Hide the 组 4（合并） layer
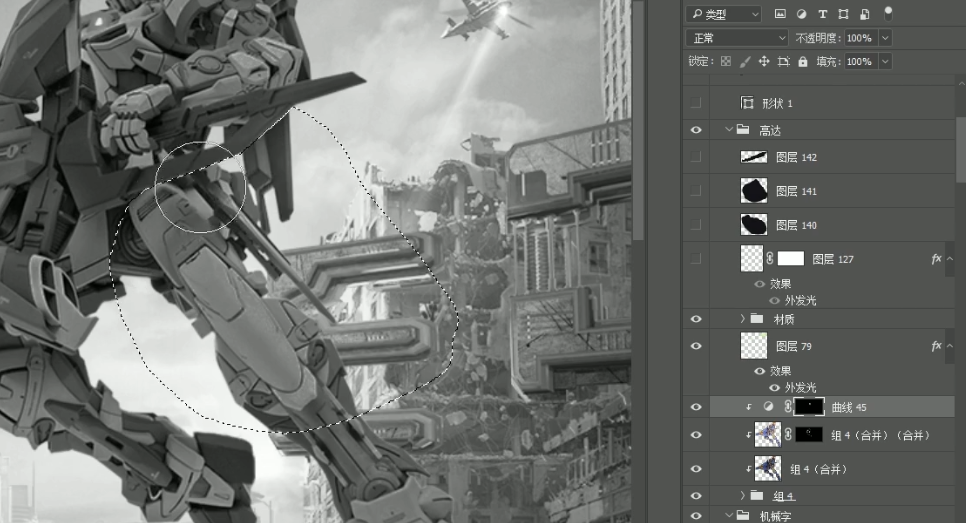 click(x=696, y=469)
